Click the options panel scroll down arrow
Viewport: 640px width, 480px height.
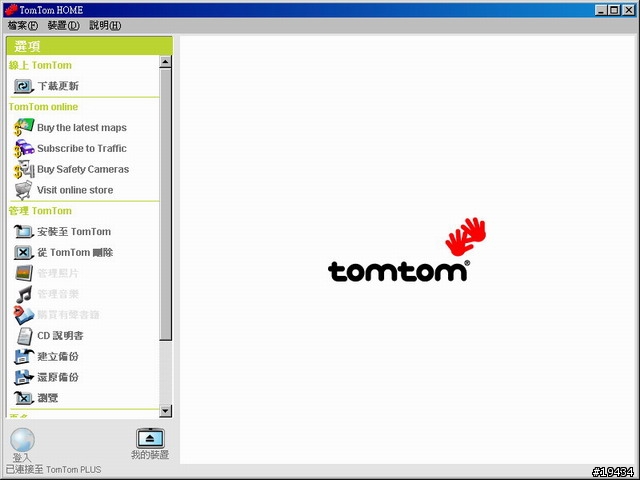[x=165, y=411]
